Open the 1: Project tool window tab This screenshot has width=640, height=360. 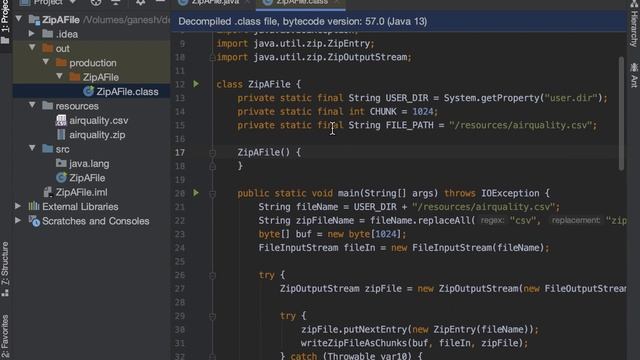tap(5, 22)
